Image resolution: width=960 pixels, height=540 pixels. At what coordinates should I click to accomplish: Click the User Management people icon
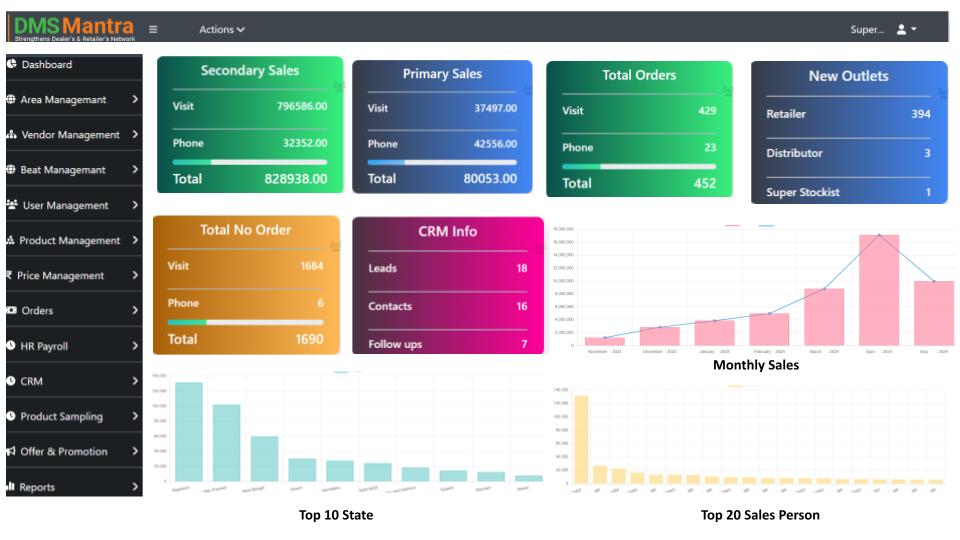pyautogui.click(x=11, y=205)
